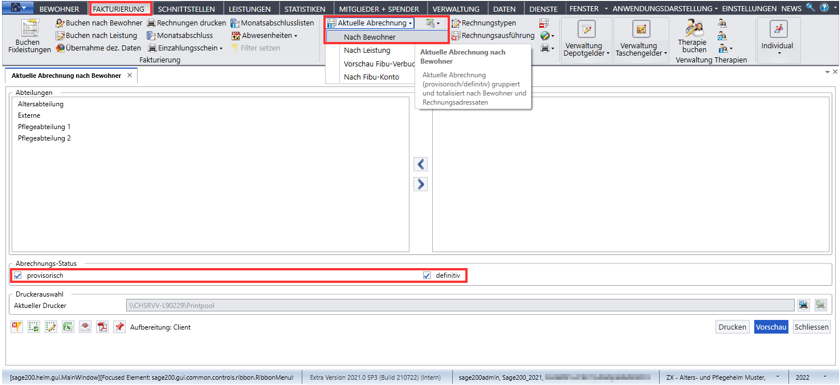The height and width of the screenshot is (385, 840).
Task: Switch to the STATISTIKEN ribbon tab
Action: coord(304,9)
